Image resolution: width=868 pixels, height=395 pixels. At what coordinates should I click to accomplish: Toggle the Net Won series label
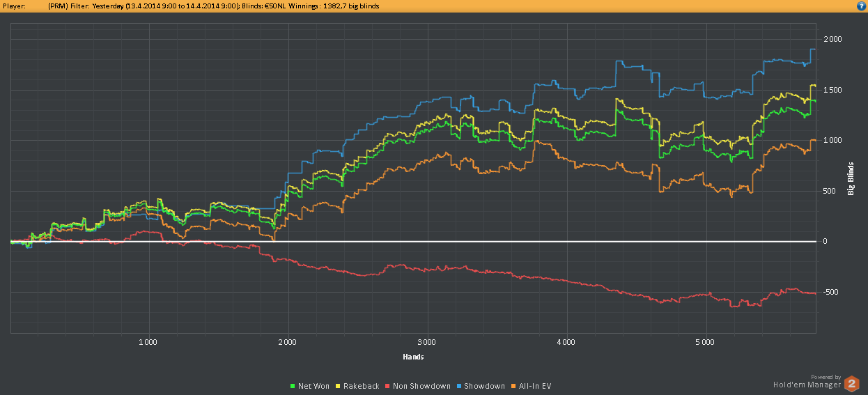point(313,386)
